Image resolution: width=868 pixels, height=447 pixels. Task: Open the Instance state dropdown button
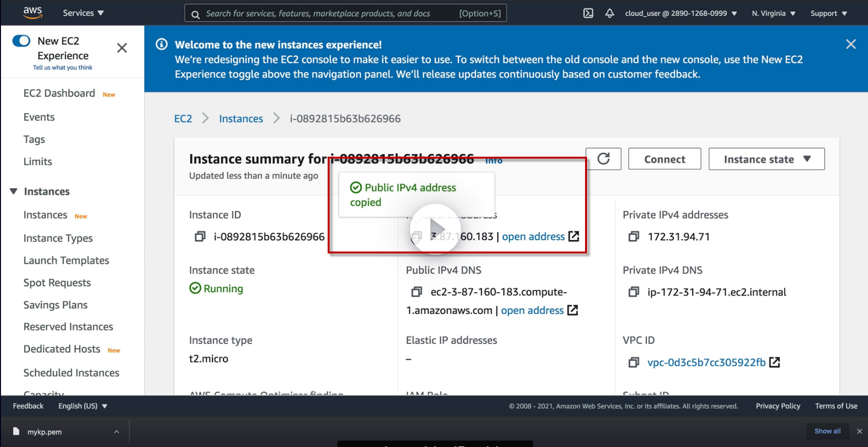tap(766, 159)
